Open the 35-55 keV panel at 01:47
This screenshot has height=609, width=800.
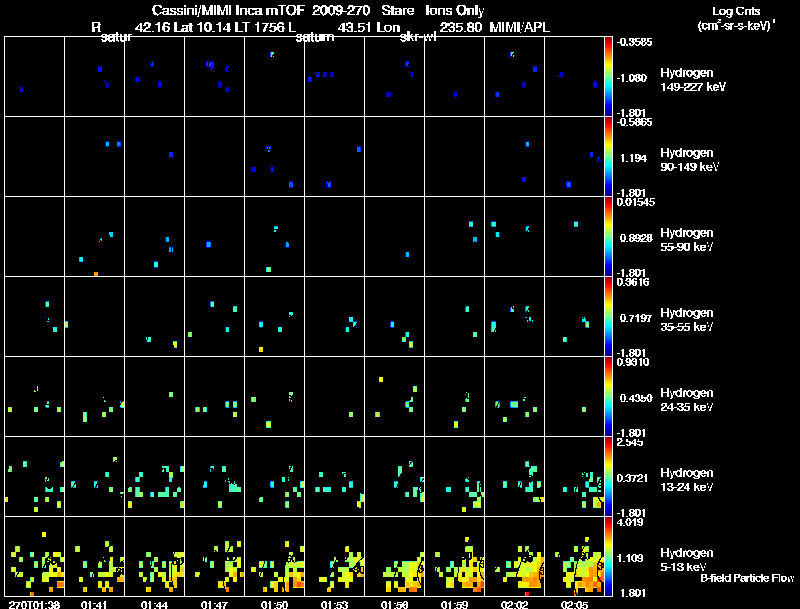215,316
